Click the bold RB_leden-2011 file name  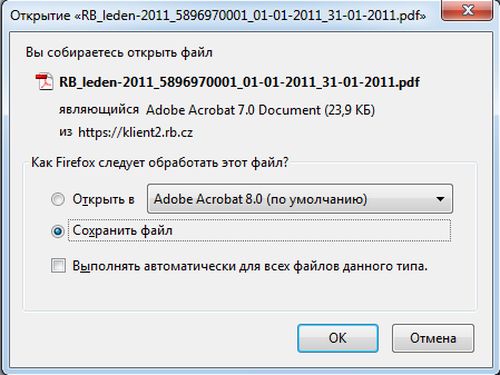point(239,82)
